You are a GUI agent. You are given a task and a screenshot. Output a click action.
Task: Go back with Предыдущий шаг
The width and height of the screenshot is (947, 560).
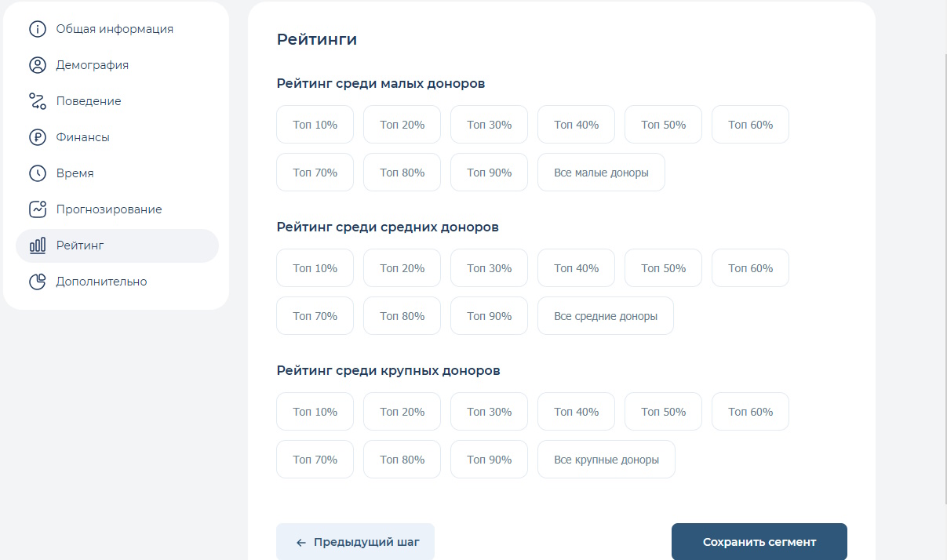355,542
